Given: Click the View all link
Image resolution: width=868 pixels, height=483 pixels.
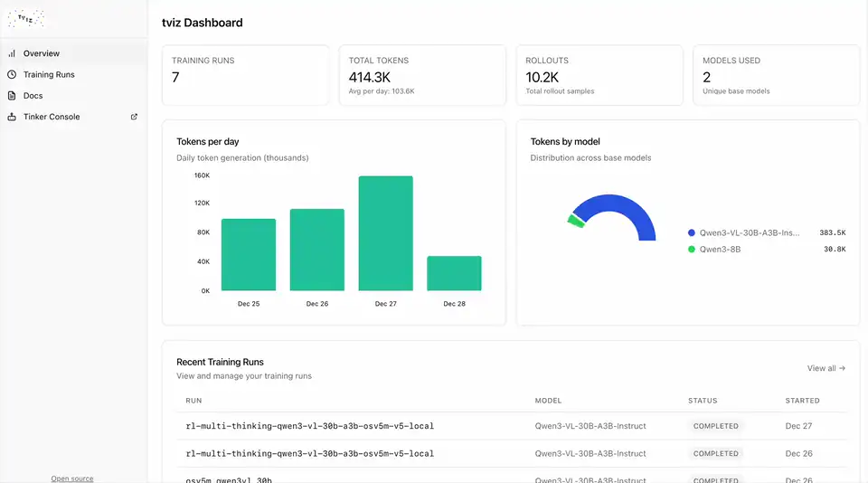Looking at the screenshot, I should (826, 368).
